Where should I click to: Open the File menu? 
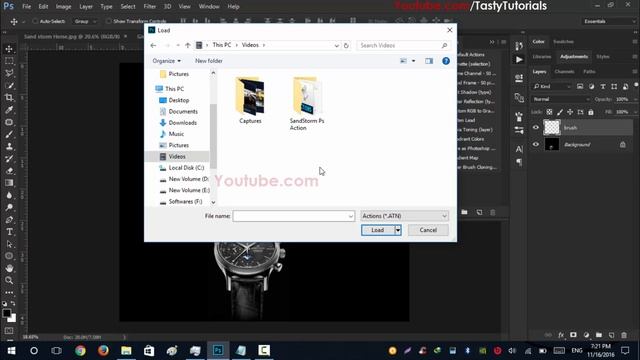pos(27,7)
